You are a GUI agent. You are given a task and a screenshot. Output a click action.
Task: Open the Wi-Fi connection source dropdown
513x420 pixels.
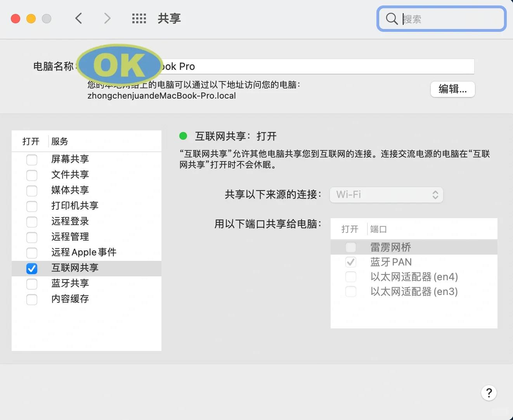386,194
